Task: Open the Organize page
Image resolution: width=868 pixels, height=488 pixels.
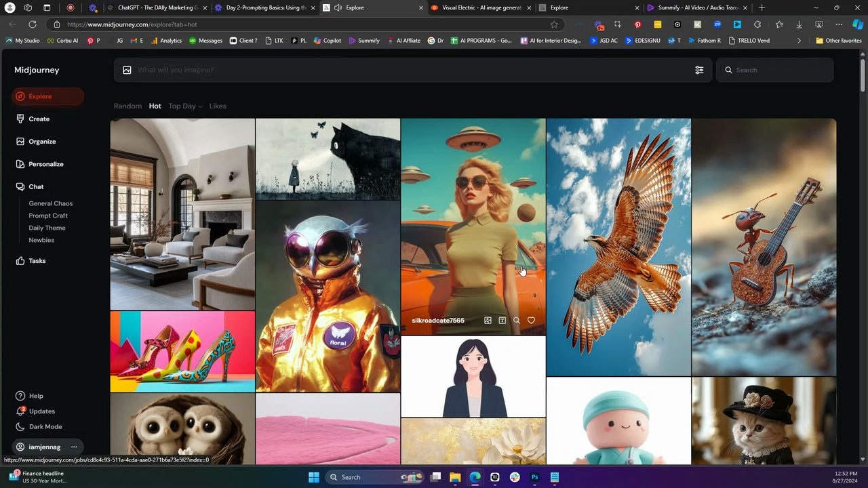Action: click(x=41, y=142)
